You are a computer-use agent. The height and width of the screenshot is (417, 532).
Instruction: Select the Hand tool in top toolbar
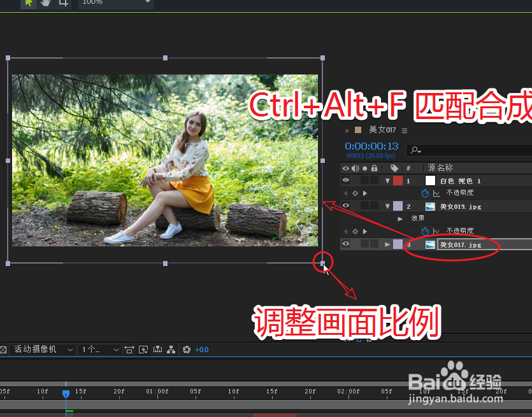coord(46,3)
